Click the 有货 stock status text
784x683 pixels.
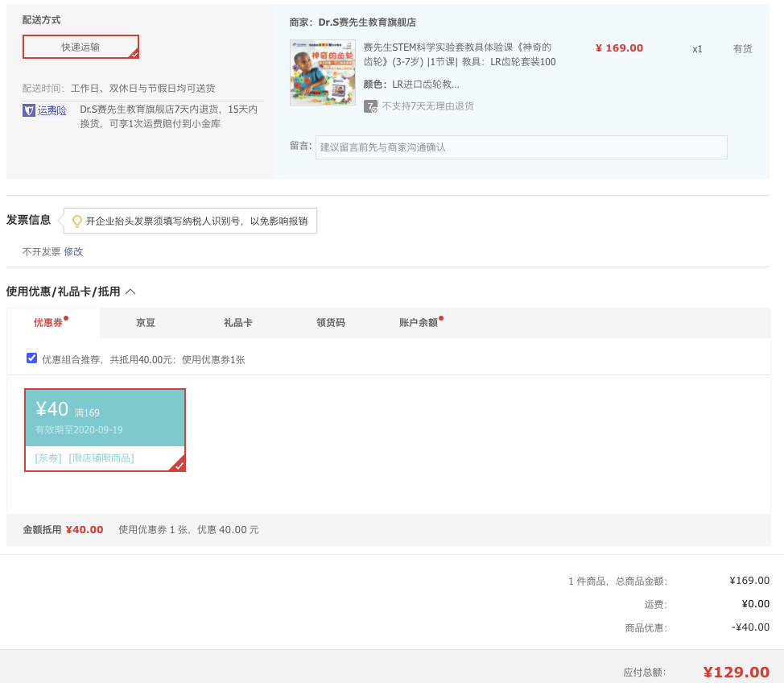click(x=742, y=48)
